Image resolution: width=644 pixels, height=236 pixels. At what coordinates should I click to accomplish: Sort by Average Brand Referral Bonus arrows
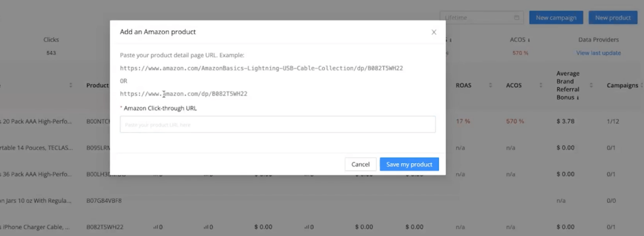coord(591,85)
